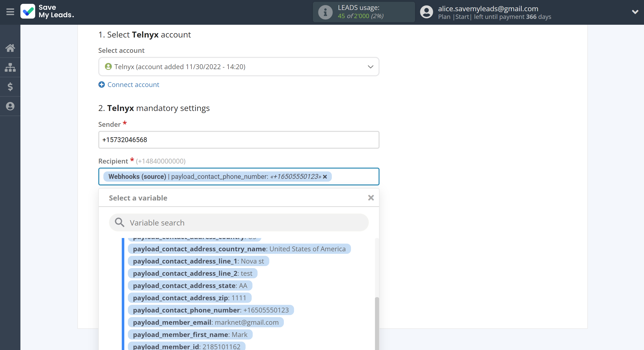Select variable payload_member_email
644x350 pixels.
[x=206, y=322]
